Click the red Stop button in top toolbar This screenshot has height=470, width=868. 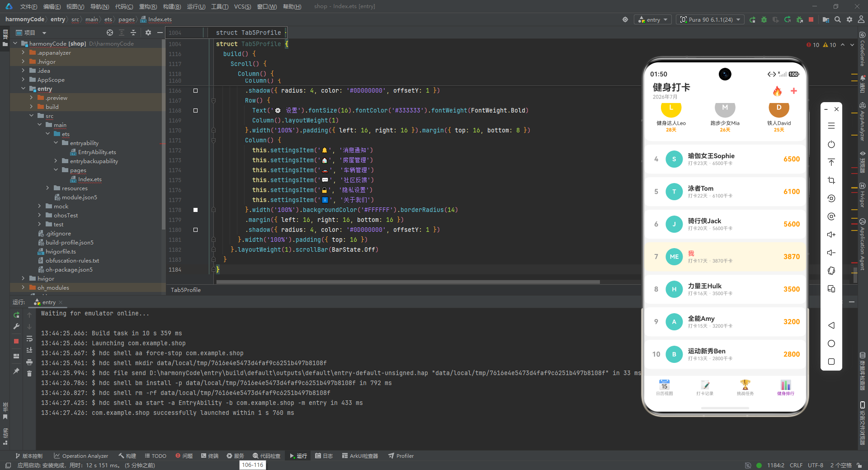811,19
